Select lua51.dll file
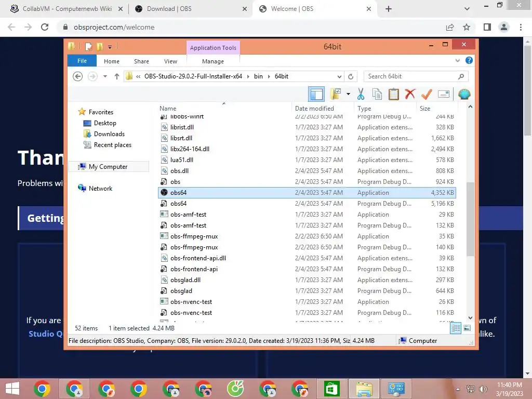 point(307,160)
